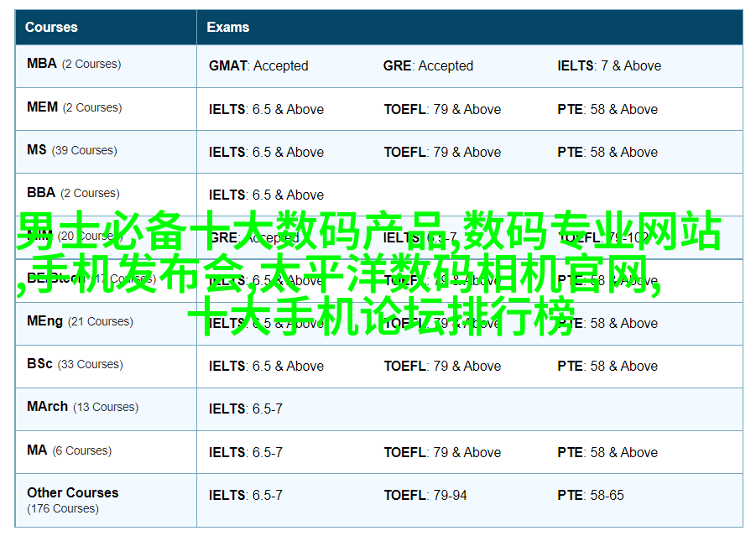756x536 pixels.
Task: Select the "MEng (21 Courses)" cell
Action: click(106, 324)
